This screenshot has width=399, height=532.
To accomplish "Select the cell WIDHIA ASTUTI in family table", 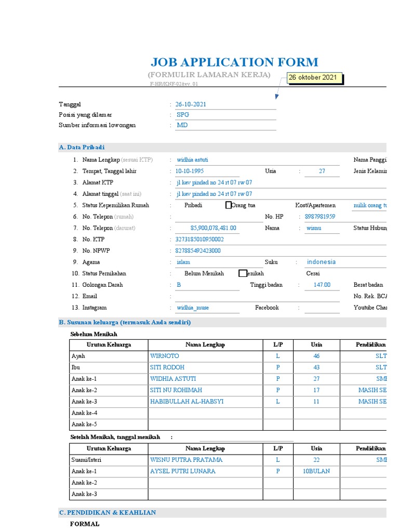I will tap(205, 379).
